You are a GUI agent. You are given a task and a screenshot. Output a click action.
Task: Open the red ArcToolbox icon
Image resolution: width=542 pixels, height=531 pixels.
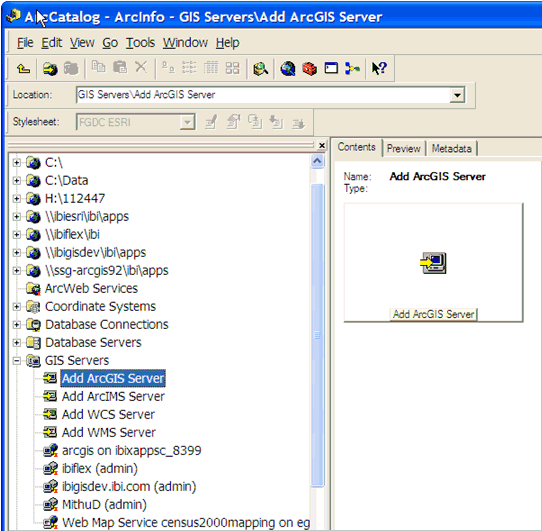[x=309, y=68]
